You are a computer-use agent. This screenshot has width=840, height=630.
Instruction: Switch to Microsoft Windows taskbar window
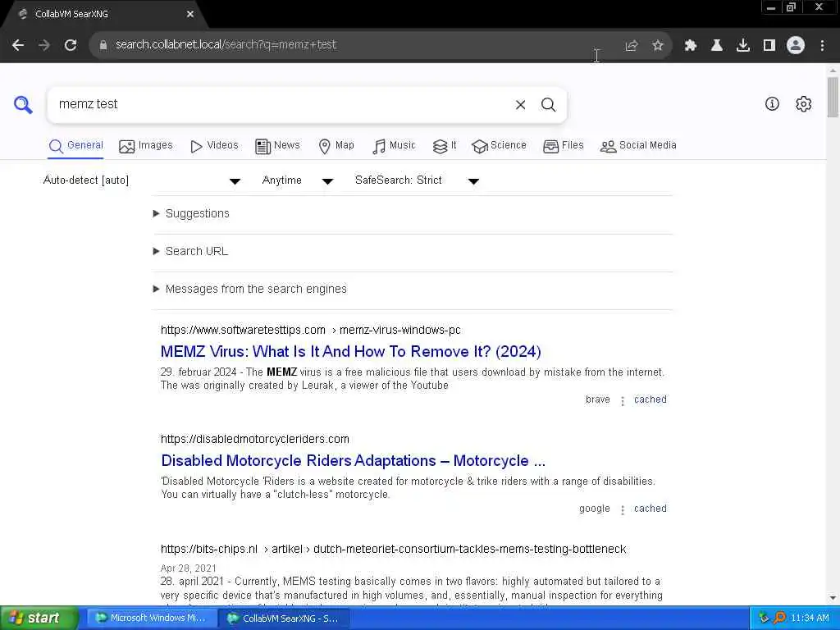(151, 619)
